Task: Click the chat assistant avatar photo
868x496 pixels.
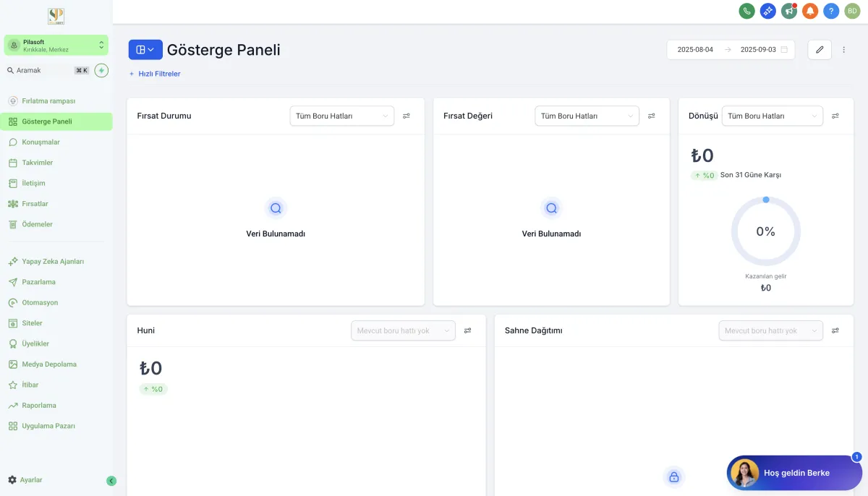Action: tap(745, 473)
